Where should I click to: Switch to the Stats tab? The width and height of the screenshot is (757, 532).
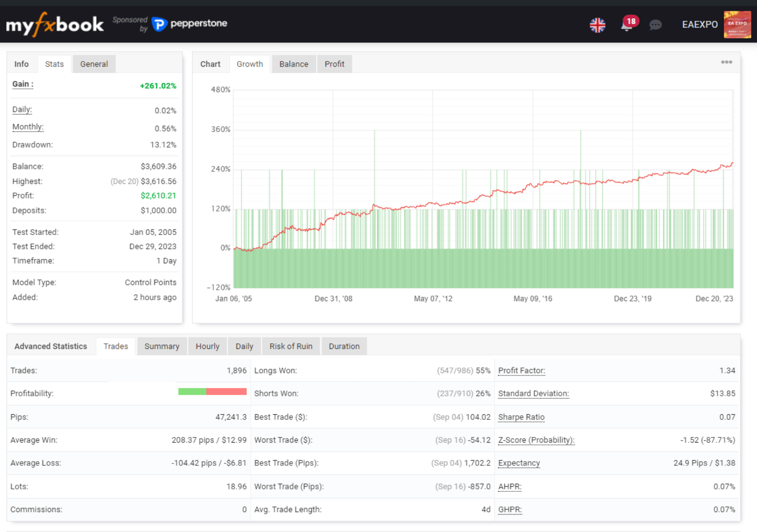coord(54,64)
